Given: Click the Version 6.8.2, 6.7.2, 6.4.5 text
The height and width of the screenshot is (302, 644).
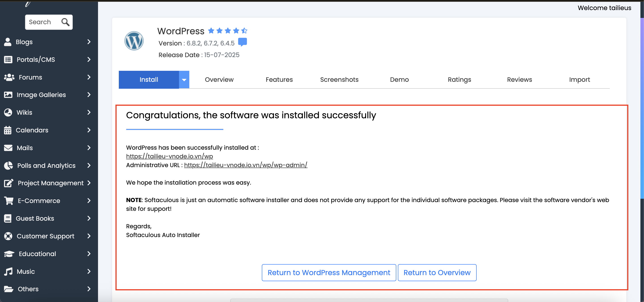Looking at the screenshot, I should point(196,43).
